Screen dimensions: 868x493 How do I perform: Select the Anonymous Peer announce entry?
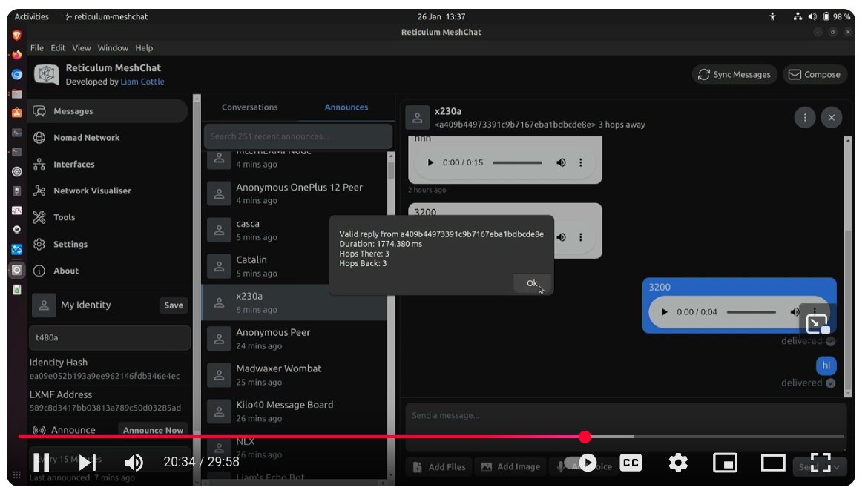[295, 339]
